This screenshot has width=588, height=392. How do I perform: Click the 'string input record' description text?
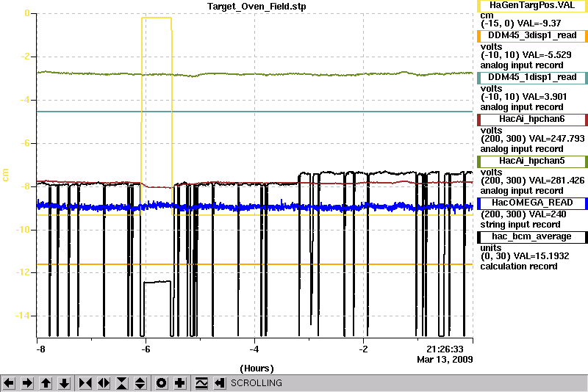520,225
